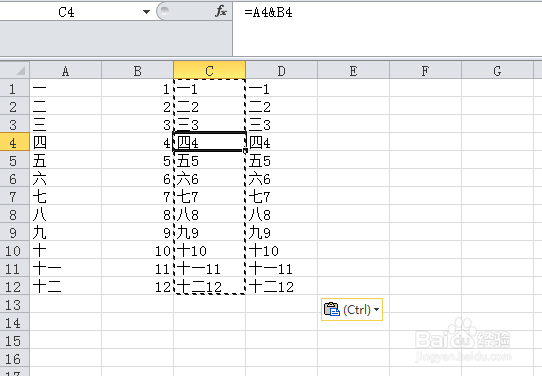Select row 12 header
The width and height of the screenshot is (542, 376).
(x=15, y=286)
